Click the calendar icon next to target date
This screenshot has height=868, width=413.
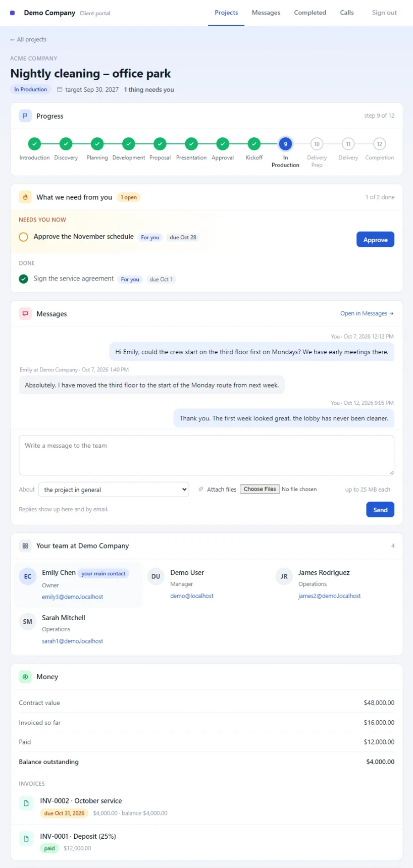click(x=60, y=89)
